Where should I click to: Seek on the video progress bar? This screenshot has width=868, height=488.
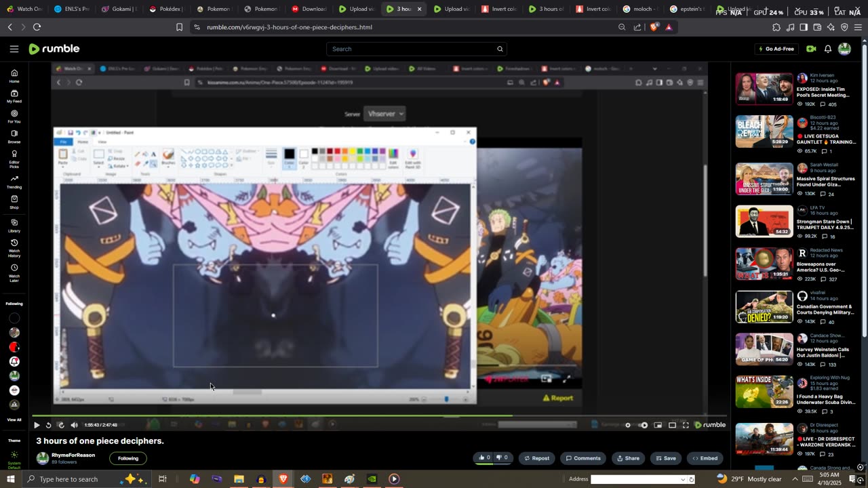pos(380,415)
